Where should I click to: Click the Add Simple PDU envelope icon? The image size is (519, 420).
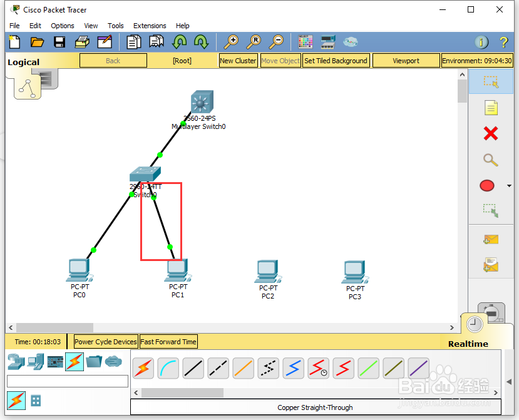click(491, 239)
